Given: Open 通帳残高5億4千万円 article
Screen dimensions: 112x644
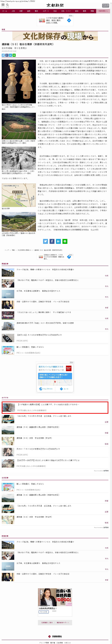Looking at the screenshot, I should coord(45,323).
